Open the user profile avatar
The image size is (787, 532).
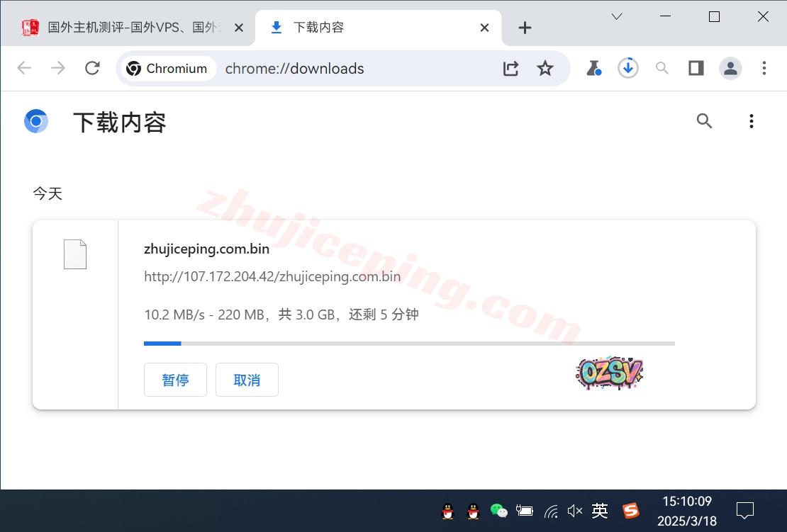pyautogui.click(x=730, y=68)
